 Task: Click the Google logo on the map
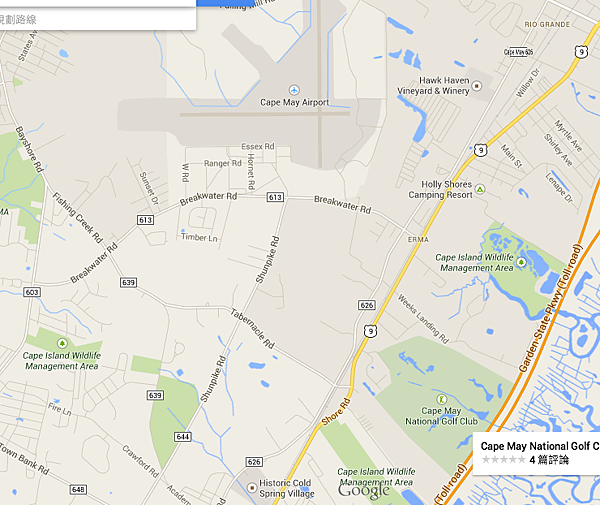pyautogui.click(x=364, y=490)
